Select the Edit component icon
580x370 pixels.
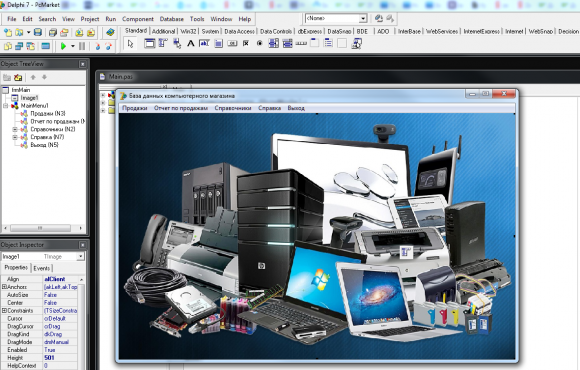[x=204, y=44]
